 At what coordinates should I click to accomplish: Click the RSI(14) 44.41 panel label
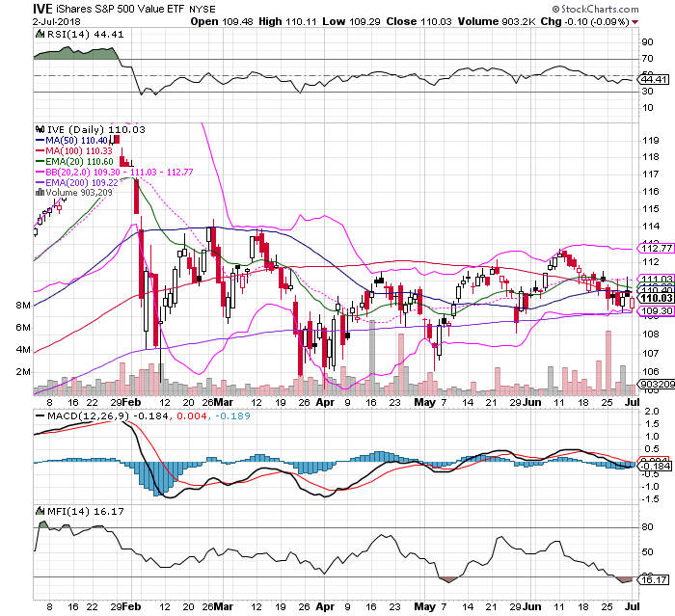point(85,34)
